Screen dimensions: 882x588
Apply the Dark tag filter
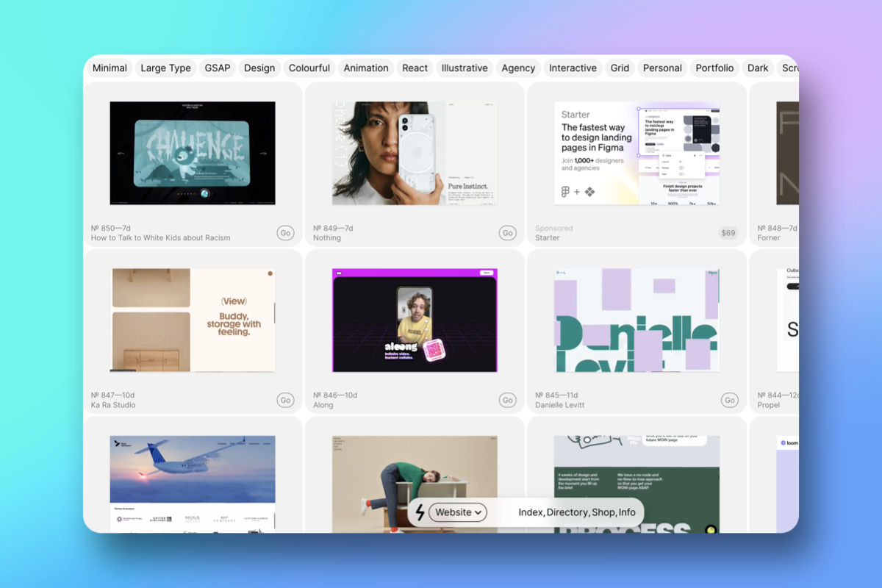tap(758, 68)
